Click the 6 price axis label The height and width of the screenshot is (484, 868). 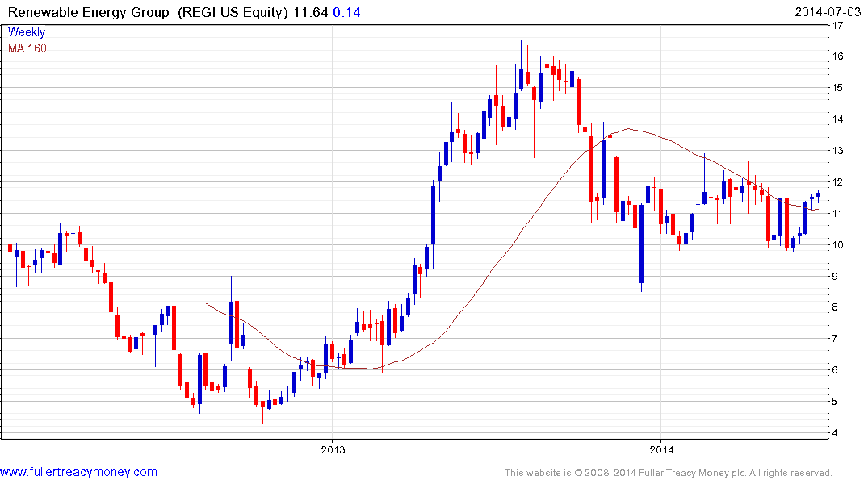click(836, 370)
